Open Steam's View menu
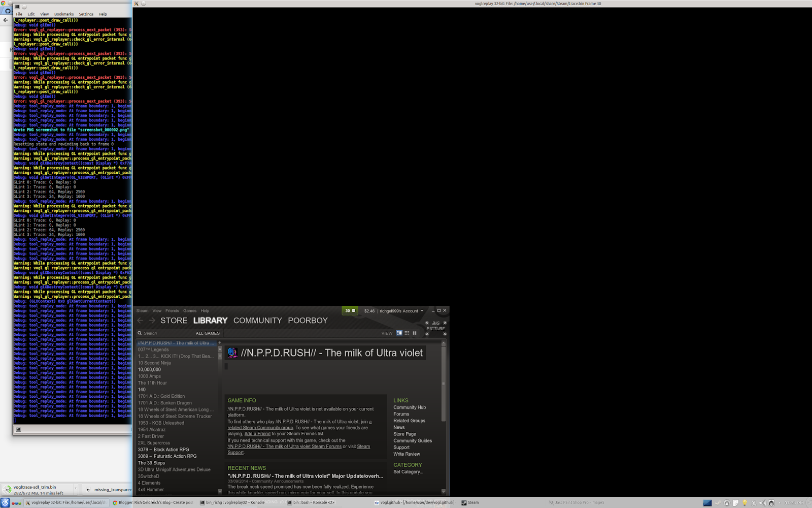 157,311
